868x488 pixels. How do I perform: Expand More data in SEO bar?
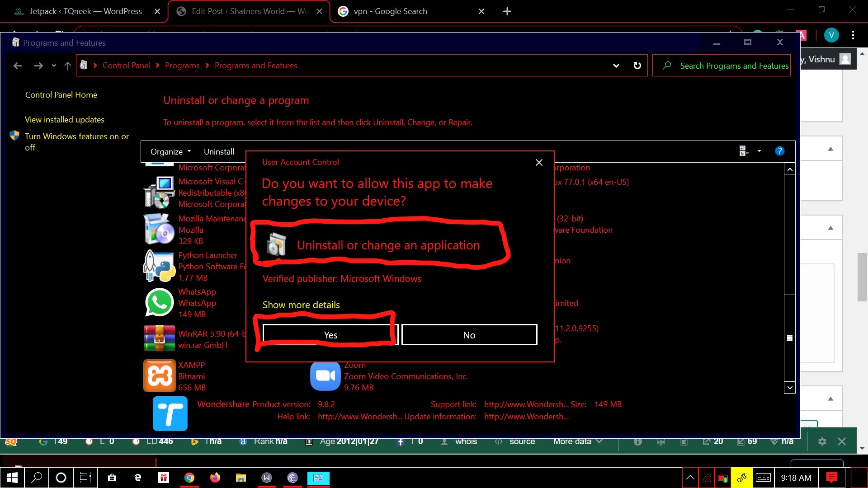click(x=577, y=441)
